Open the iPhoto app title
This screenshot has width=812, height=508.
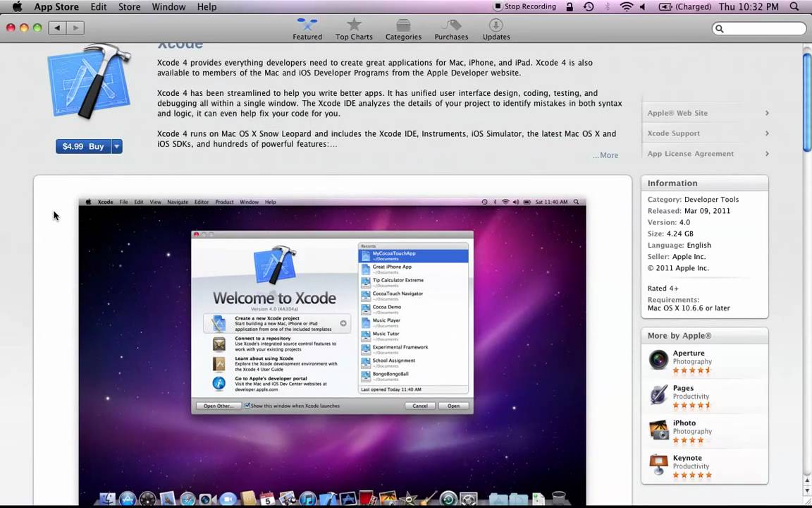point(684,423)
